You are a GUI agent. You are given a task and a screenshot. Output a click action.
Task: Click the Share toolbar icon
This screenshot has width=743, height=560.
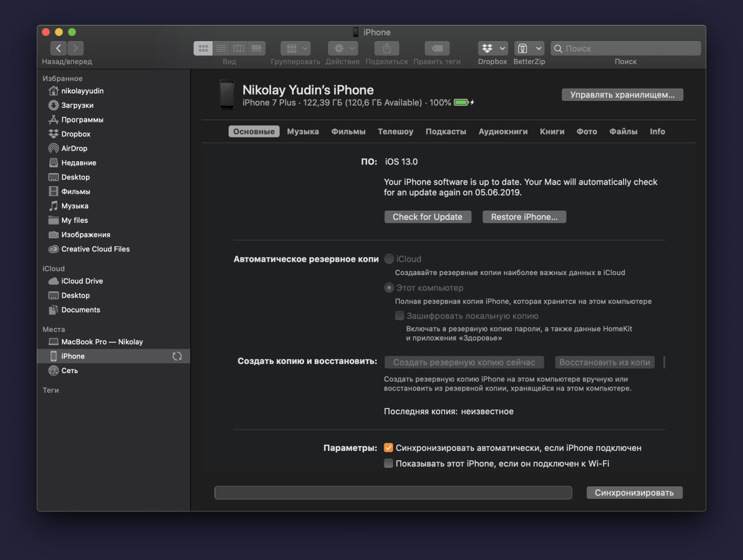(x=387, y=48)
